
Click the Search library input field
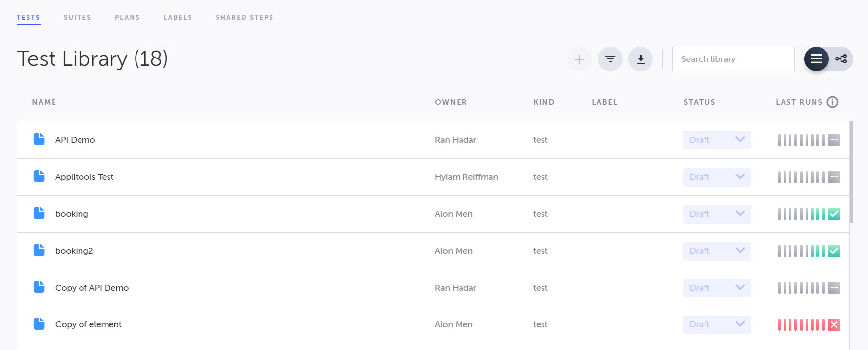[733, 59]
